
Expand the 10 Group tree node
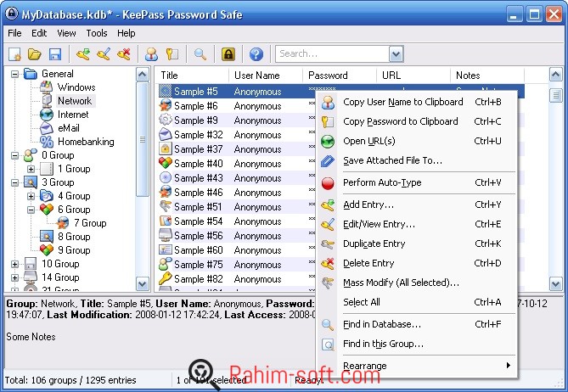pyautogui.click(x=14, y=264)
